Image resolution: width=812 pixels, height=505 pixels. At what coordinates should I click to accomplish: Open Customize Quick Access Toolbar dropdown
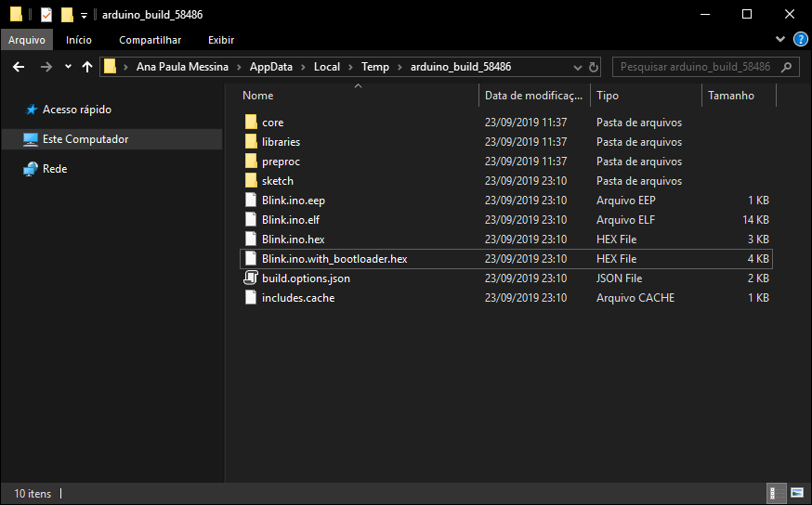pyautogui.click(x=84, y=16)
